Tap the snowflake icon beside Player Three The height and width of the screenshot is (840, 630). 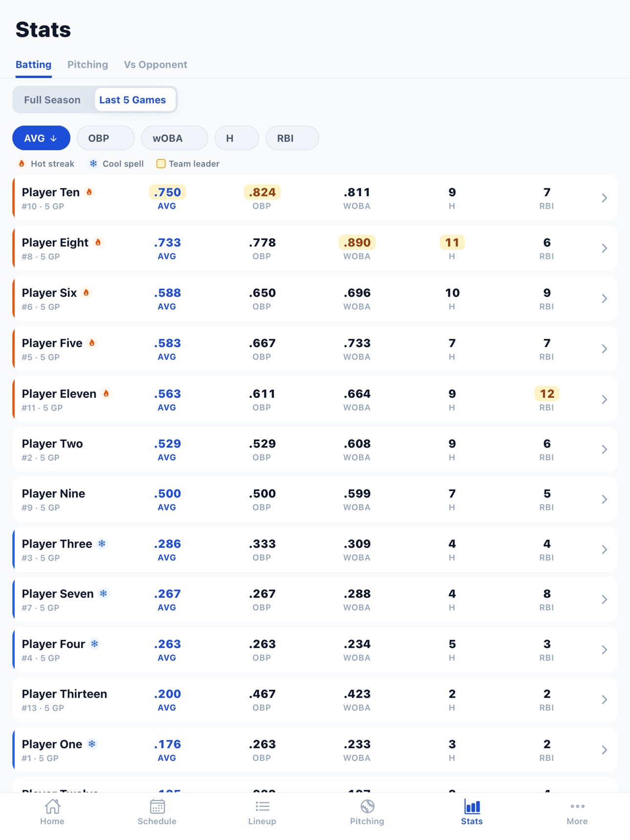[102, 544]
